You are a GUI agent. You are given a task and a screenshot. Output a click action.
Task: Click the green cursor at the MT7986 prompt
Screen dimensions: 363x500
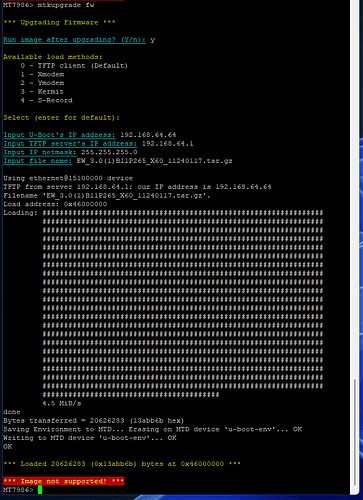click(x=40, y=490)
